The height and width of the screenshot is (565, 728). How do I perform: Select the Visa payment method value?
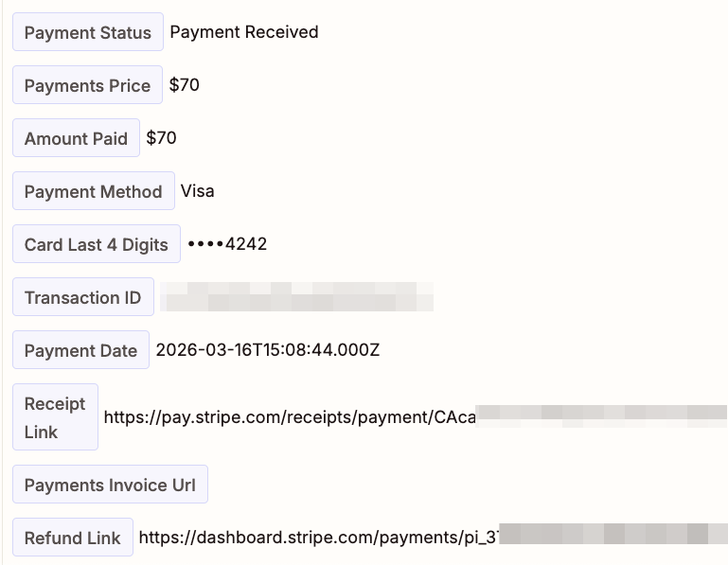197,191
